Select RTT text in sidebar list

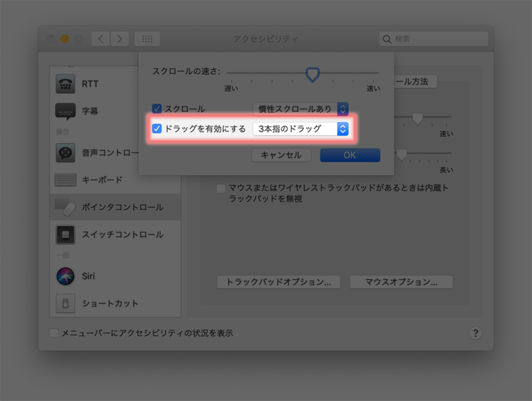coord(90,84)
